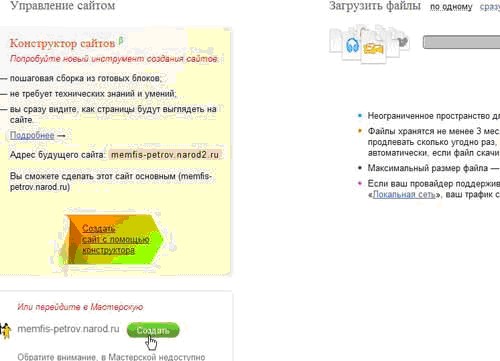
Task: Click the yellow folder file icon
Action: point(373,48)
